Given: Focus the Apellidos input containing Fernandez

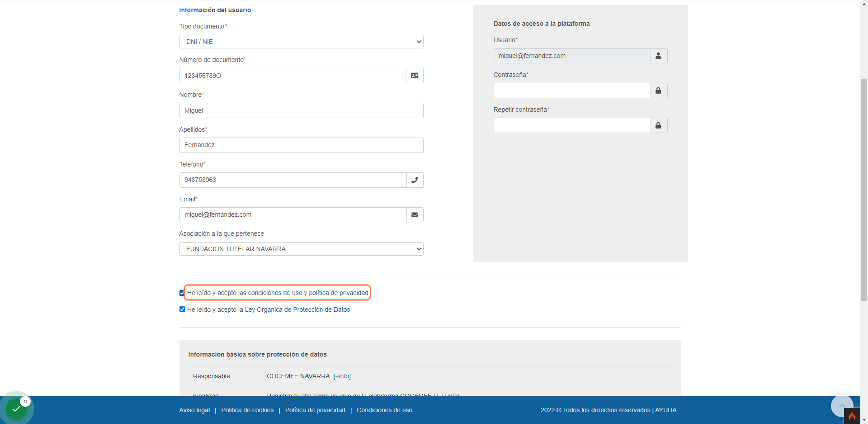Looking at the screenshot, I should click(x=302, y=145).
